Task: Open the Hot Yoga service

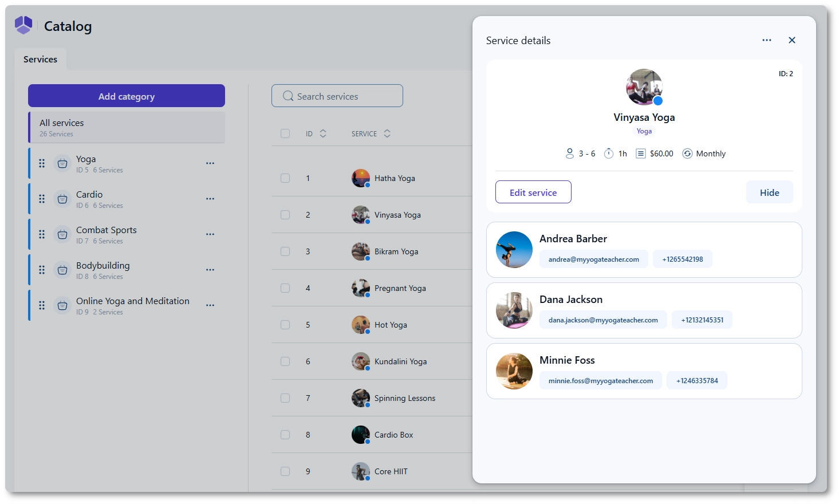Action: click(391, 325)
